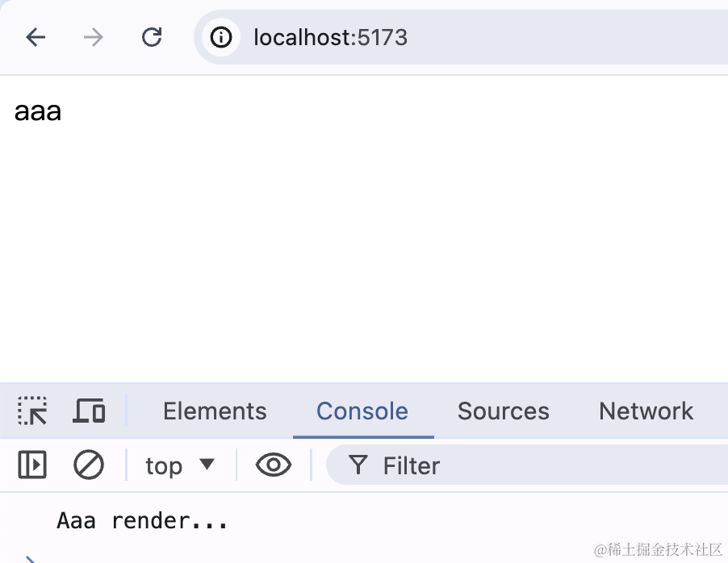Viewport: 728px width, 563px height.
Task: Clear the console output
Action: pyautogui.click(x=89, y=465)
